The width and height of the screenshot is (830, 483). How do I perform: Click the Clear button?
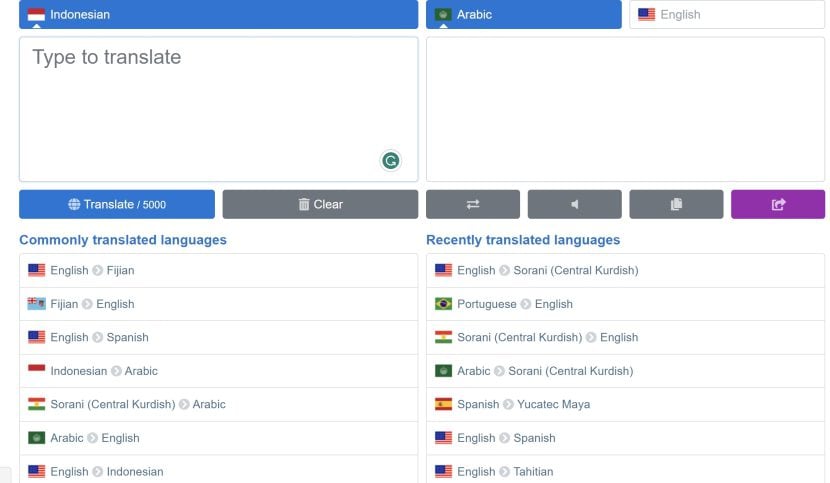[x=320, y=204]
